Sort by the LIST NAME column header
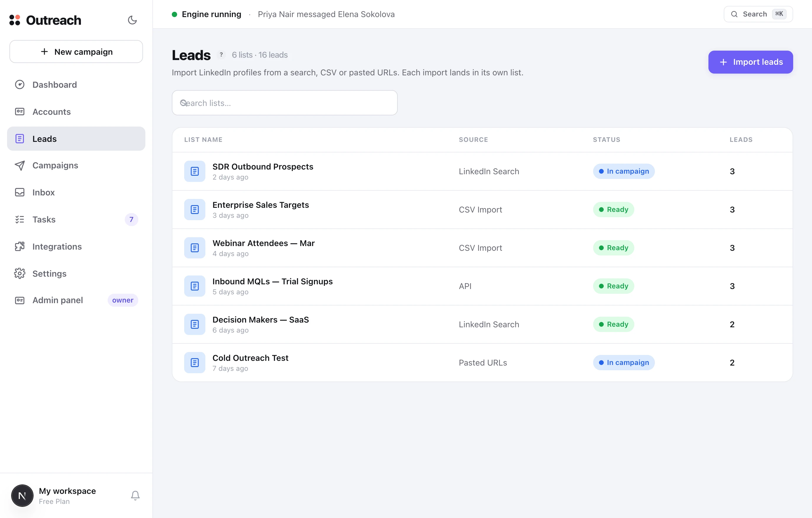 point(203,140)
